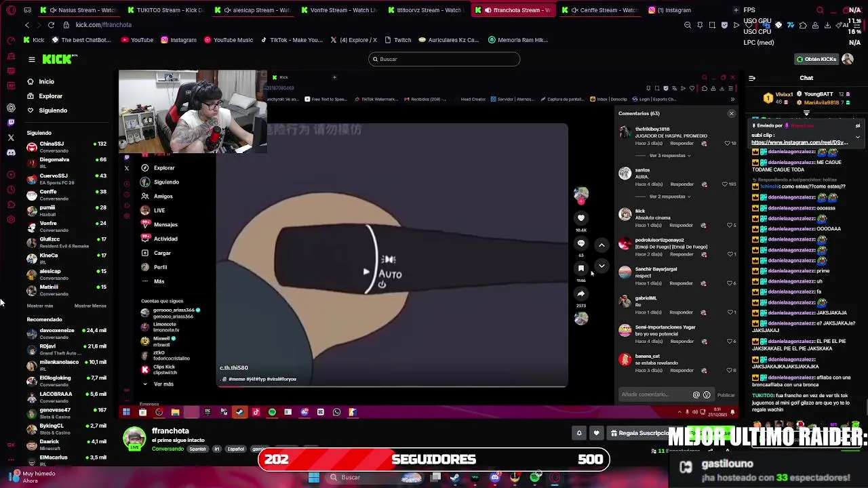Open Siguiendo in Kick sidebar
868x488 pixels.
point(53,110)
